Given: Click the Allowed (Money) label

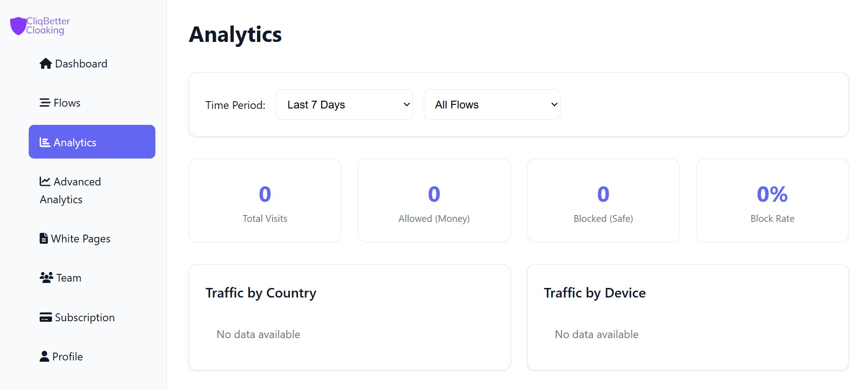Looking at the screenshot, I should point(434,219).
